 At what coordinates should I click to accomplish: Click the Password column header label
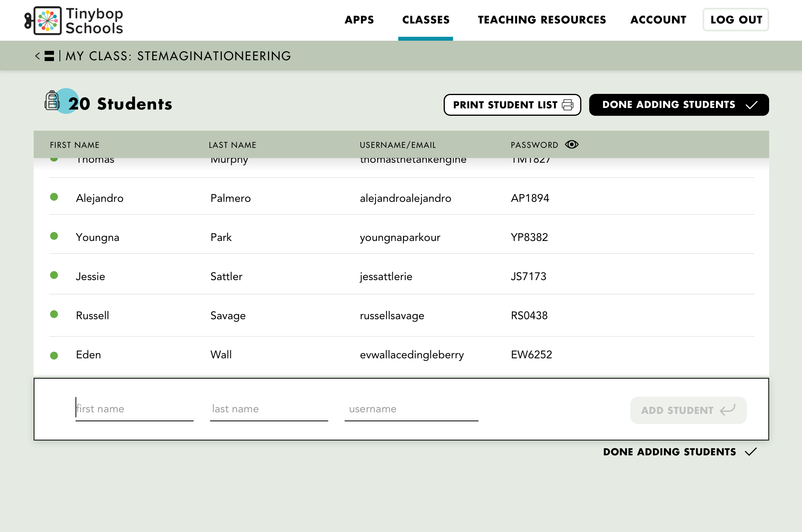[x=534, y=145]
